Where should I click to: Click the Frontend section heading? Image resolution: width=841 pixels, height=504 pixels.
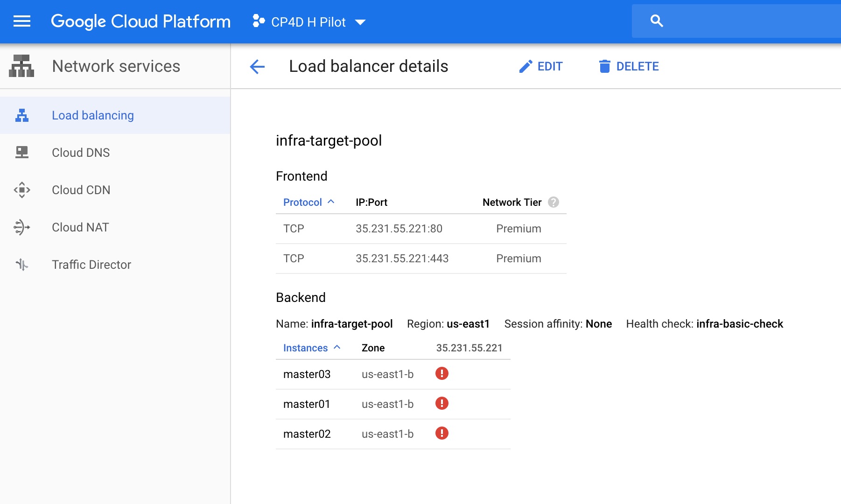pos(301,176)
